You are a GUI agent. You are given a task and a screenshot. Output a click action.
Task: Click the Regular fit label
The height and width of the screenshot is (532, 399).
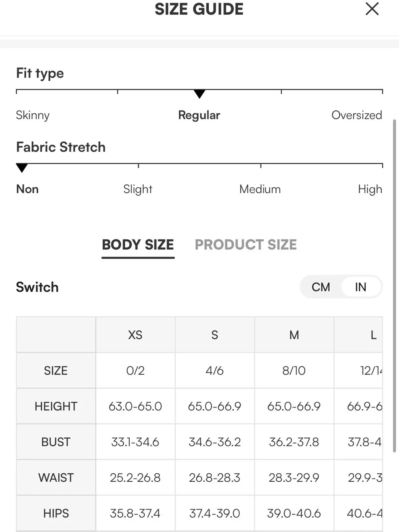199,115
